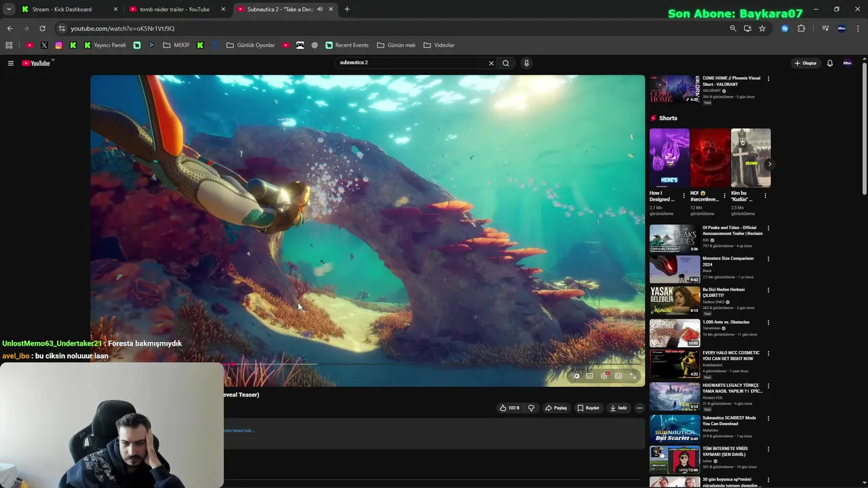
Task: Like the video with 102 B likes
Action: (509, 408)
